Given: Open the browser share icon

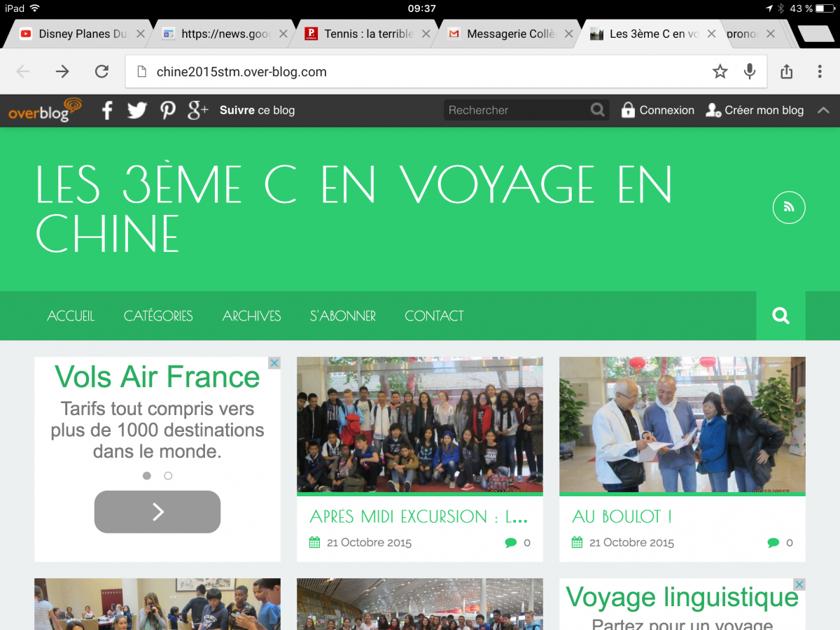Looking at the screenshot, I should pyautogui.click(x=787, y=71).
